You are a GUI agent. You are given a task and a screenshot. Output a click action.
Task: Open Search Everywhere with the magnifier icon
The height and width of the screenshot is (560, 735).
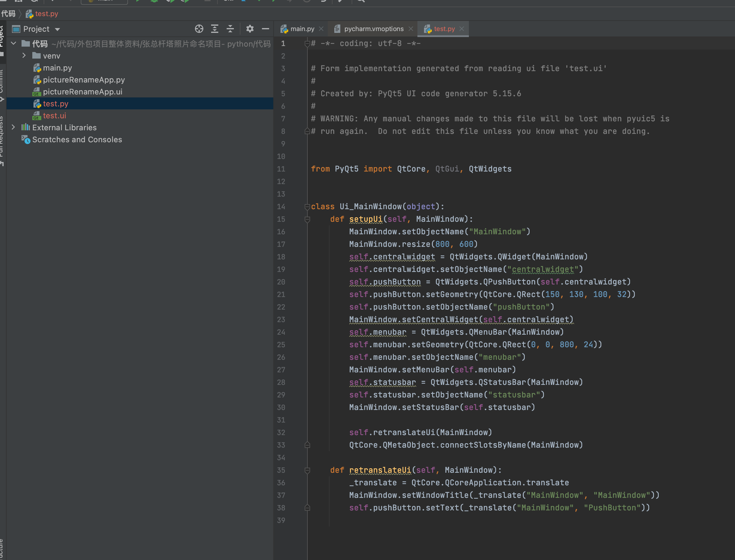coord(361,1)
